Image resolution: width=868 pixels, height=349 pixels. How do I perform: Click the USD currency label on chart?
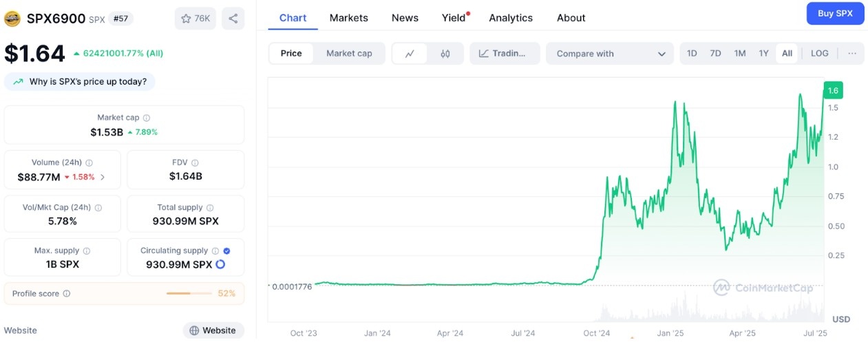click(841, 319)
